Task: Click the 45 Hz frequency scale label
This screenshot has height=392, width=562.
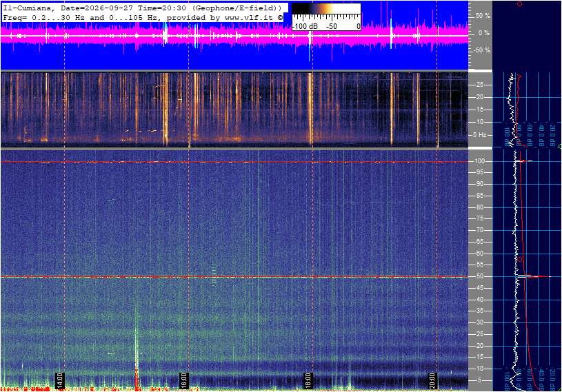Action: pyautogui.click(x=479, y=288)
